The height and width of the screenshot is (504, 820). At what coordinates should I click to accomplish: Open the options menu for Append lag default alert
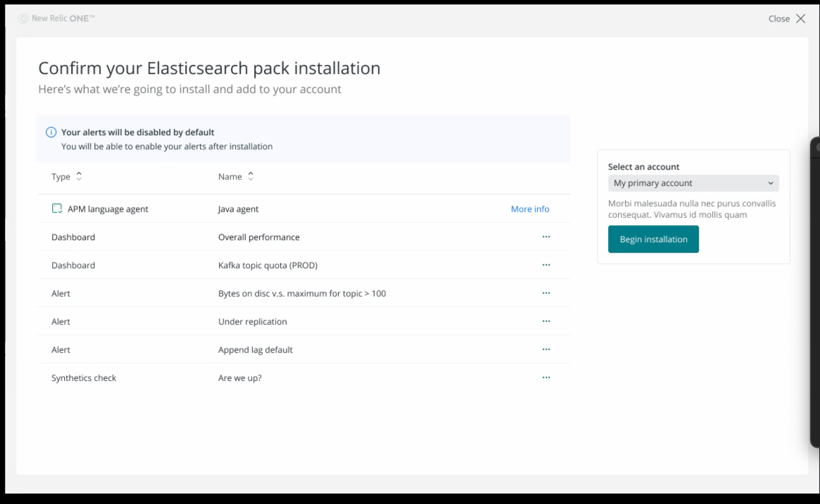pyautogui.click(x=546, y=349)
